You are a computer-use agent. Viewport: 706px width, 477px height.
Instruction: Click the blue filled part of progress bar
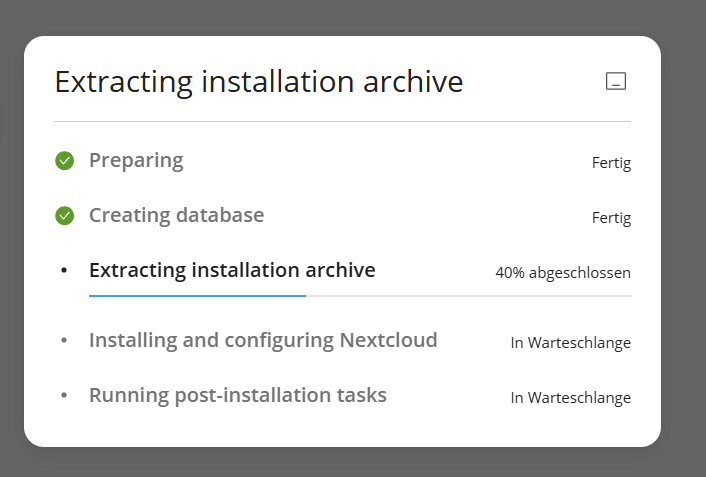(x=197, y=296)
